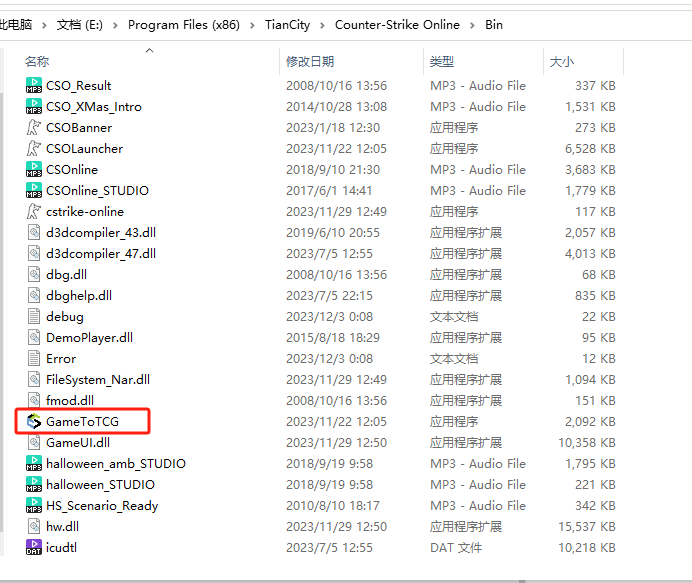The image size is (692, 583).
Task: Click the hw.dll file name
Action: pyautogui.click(x=62, y=527)
